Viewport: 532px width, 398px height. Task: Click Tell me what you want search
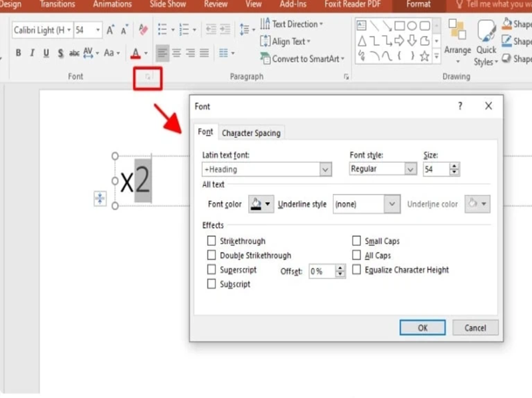493,4
